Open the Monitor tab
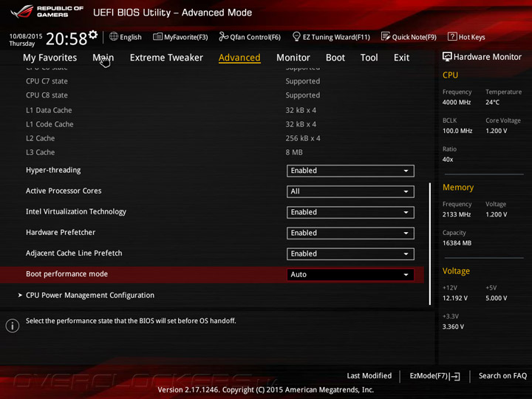Image resolution: width=532 pixels, height=399 pixels. click(x=293, y=58)
